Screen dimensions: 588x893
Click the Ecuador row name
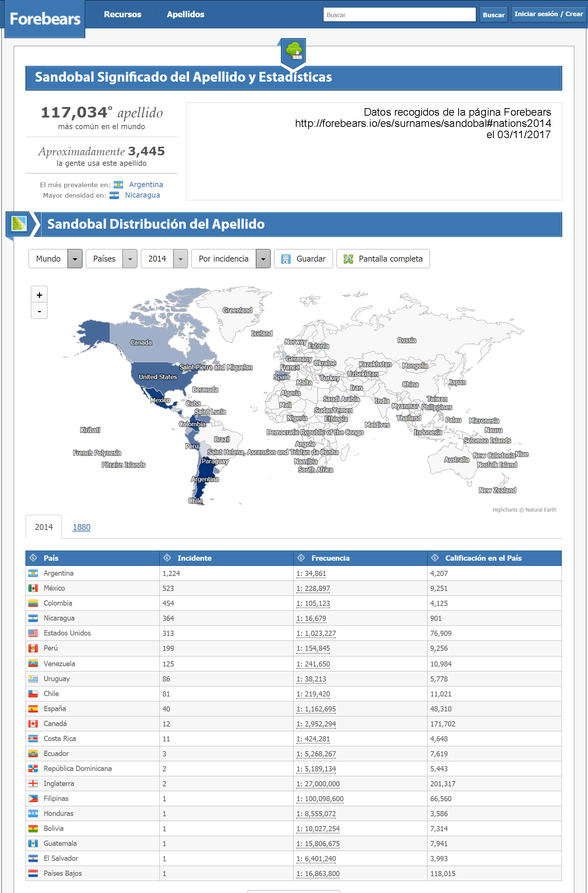(56, 754)
